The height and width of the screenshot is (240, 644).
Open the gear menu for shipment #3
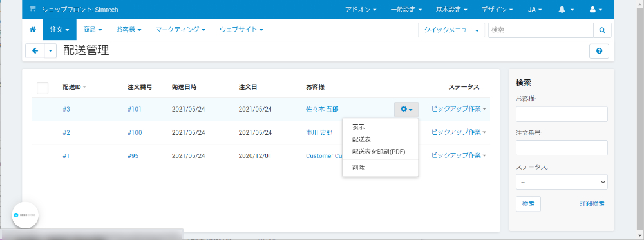coord(406,109)
